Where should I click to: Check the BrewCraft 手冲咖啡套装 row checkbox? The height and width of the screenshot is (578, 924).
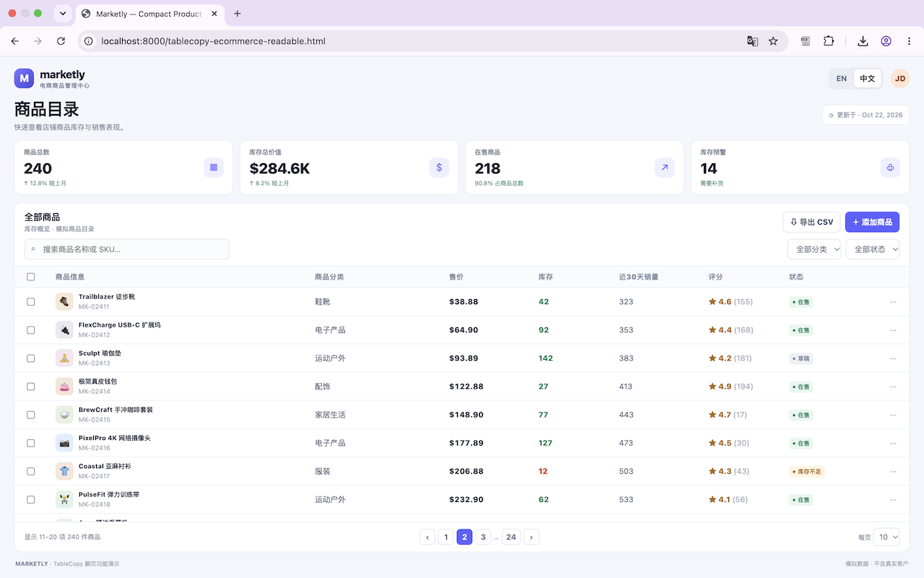[x=30, y=415]
